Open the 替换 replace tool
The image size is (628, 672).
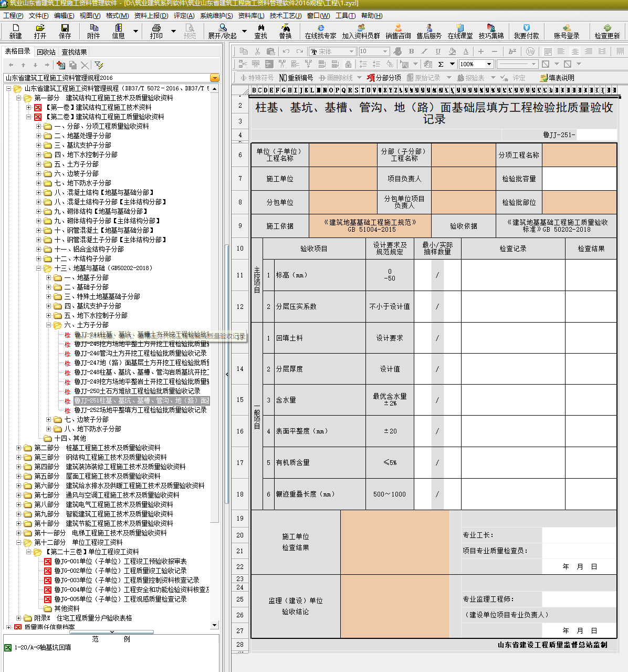point(285,31)
